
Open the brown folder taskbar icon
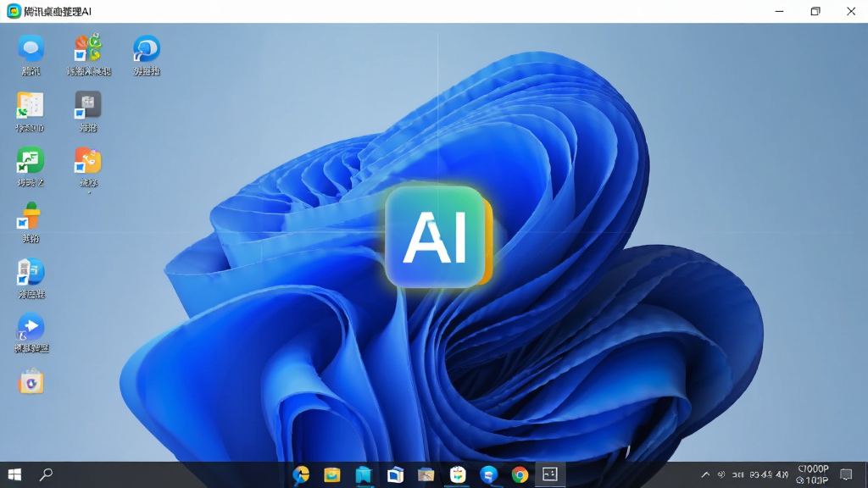point(426,474)
